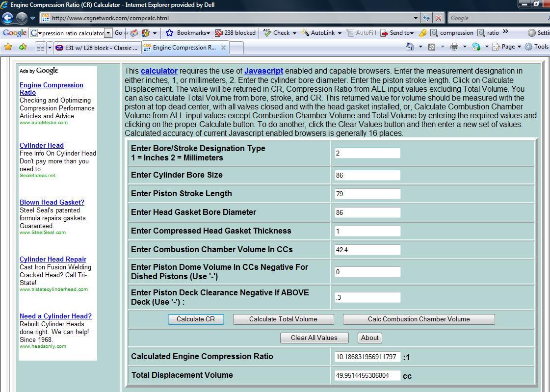
Task: Open the 'Blown Head Gasket?' ad link
Action: 52,202
